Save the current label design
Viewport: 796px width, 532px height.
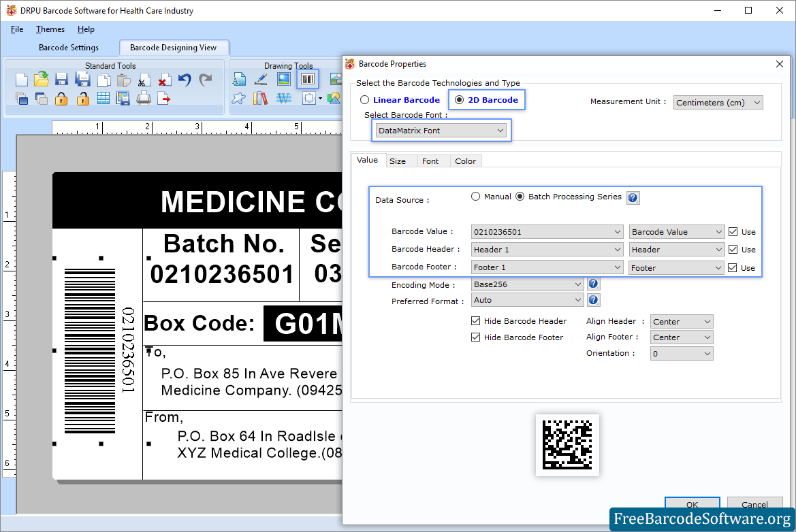tap(61, 80)
